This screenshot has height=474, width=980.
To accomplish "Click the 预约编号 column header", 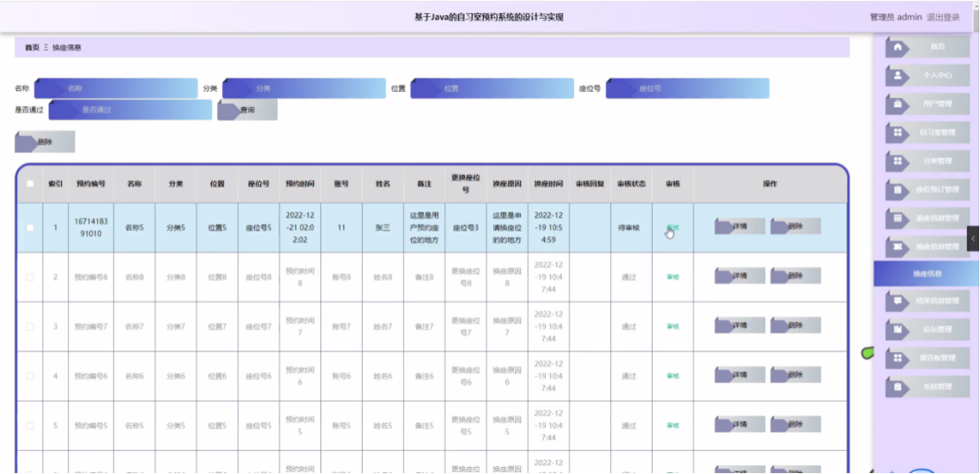I will tap(90, 184).
